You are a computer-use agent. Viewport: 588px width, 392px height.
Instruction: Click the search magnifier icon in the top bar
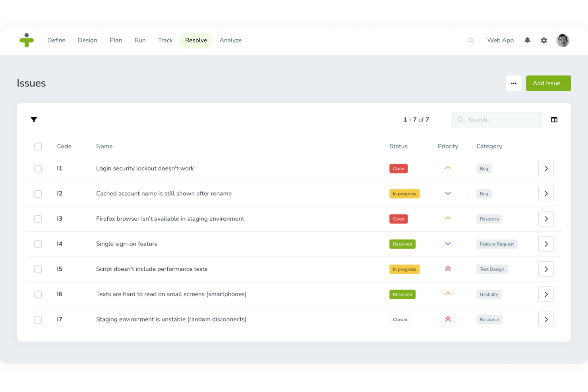[x=471, y=40]
